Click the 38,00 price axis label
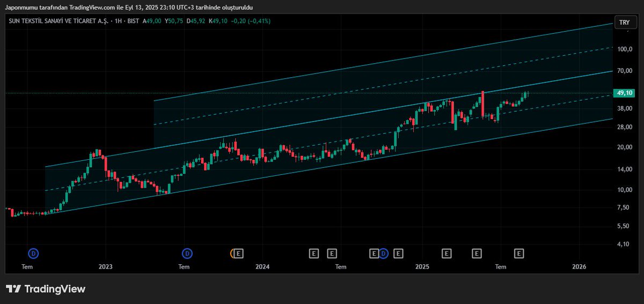Viewport: 644px width, 304px height. [x=624, y=108]
